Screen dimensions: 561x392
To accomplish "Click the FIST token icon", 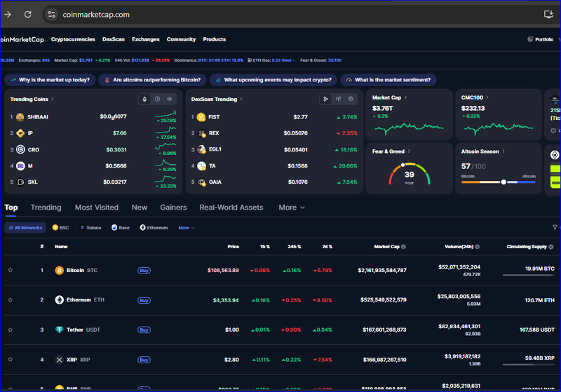I will 201,117.
